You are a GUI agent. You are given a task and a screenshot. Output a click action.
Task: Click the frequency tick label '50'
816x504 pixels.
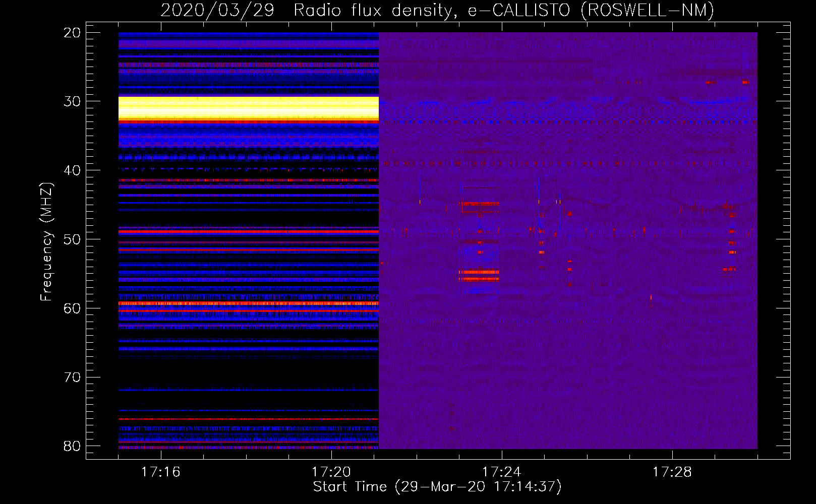(x=72, y=239)
